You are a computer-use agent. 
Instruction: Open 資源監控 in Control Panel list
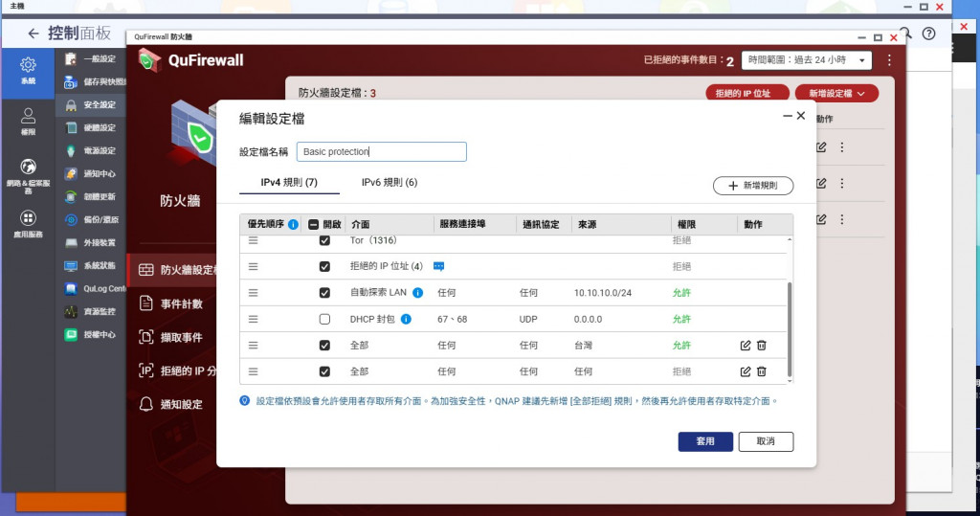[93, 311]
